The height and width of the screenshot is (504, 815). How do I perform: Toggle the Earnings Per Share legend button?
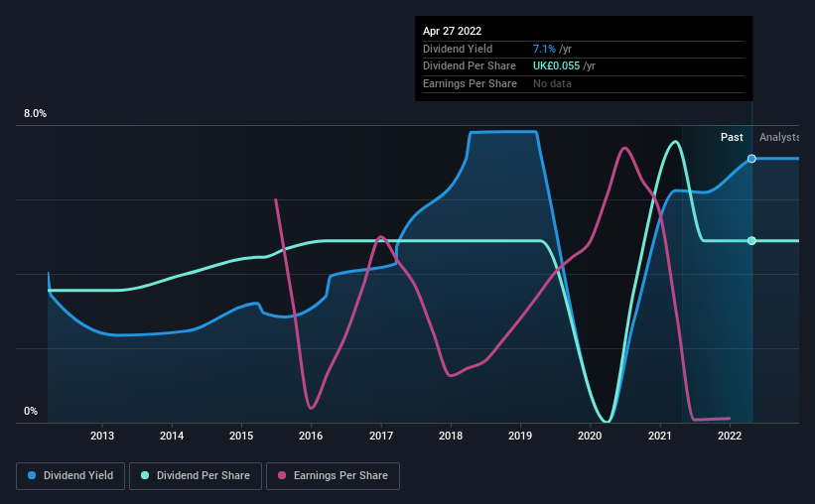click(333, 476)
